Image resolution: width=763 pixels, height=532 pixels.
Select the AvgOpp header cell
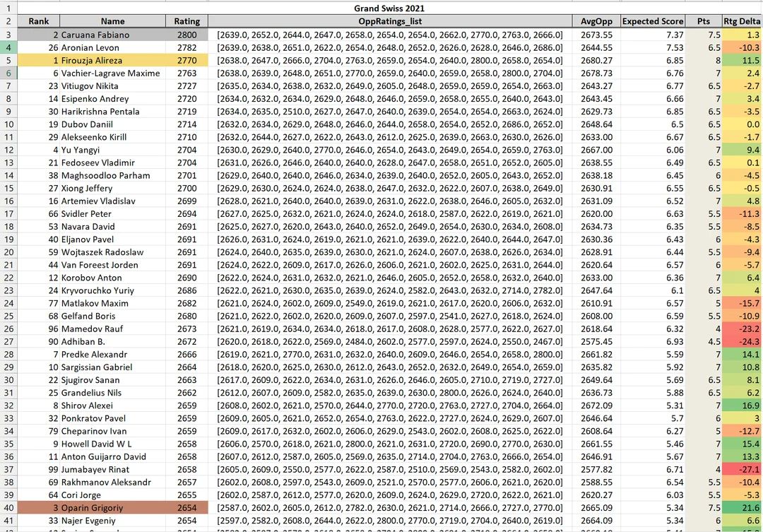[x=596, y=21]
